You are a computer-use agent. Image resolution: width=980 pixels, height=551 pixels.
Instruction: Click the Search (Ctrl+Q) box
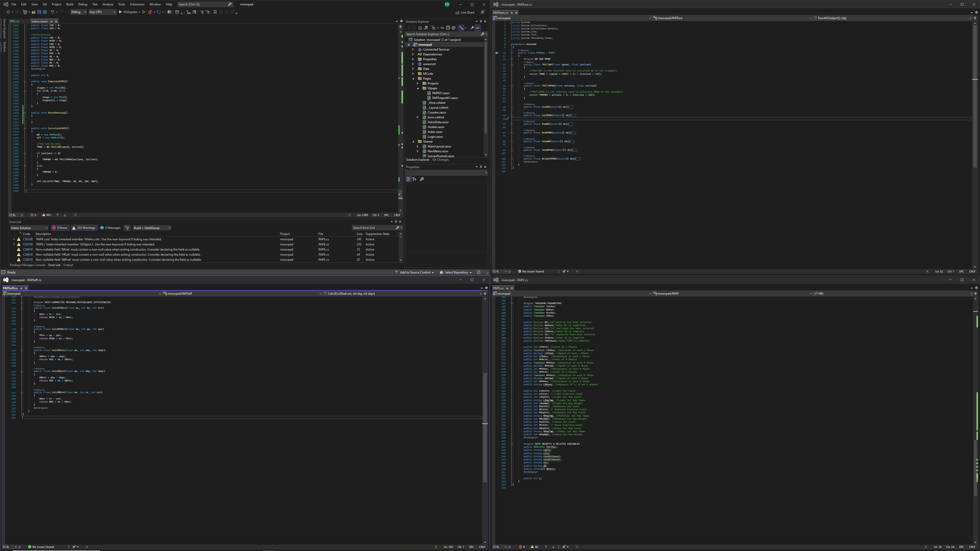pyautogui.click(x=205, y=4)
